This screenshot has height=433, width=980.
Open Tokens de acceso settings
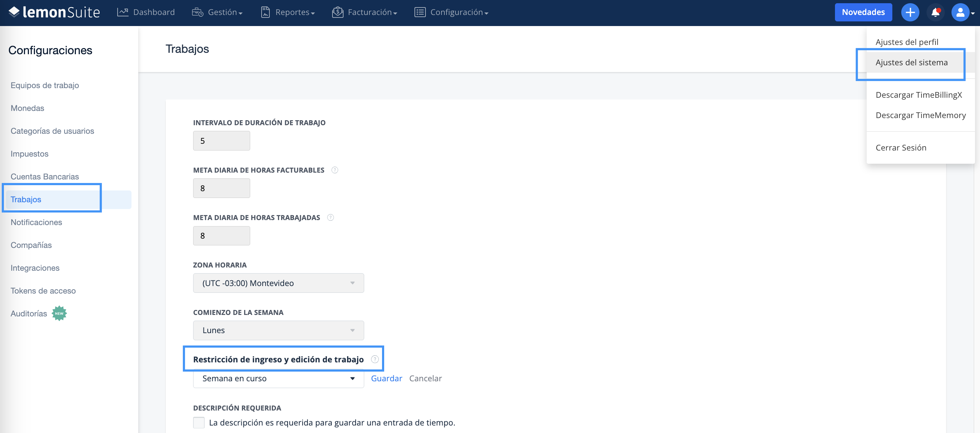tap(43, 291)
